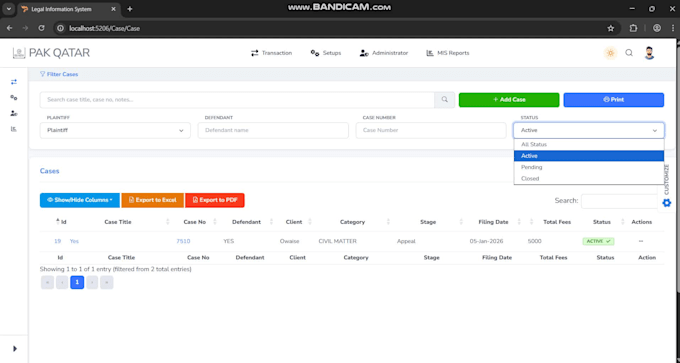Sort by the Status column header
The image size is (680, 363).
coord(602,222)
